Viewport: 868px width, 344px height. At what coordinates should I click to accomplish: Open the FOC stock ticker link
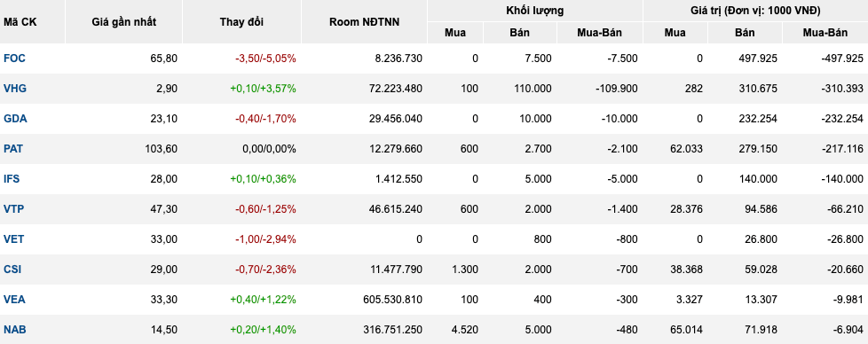coord(14,59)
